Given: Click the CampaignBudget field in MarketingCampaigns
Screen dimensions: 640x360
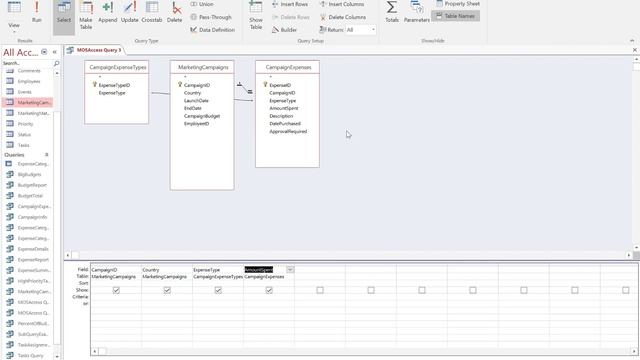Looking at the screenshot, I should [202, 116].
